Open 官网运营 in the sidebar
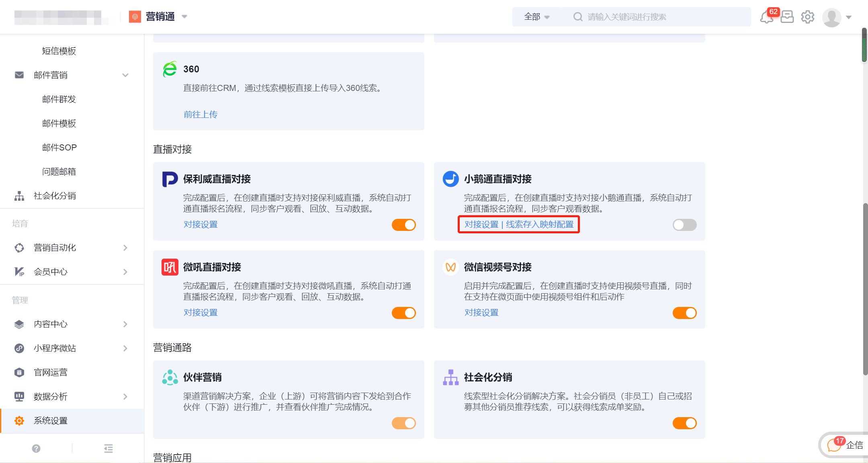This screenshot has height=463, width=868. pyautogui.click(x=51, y=372)
